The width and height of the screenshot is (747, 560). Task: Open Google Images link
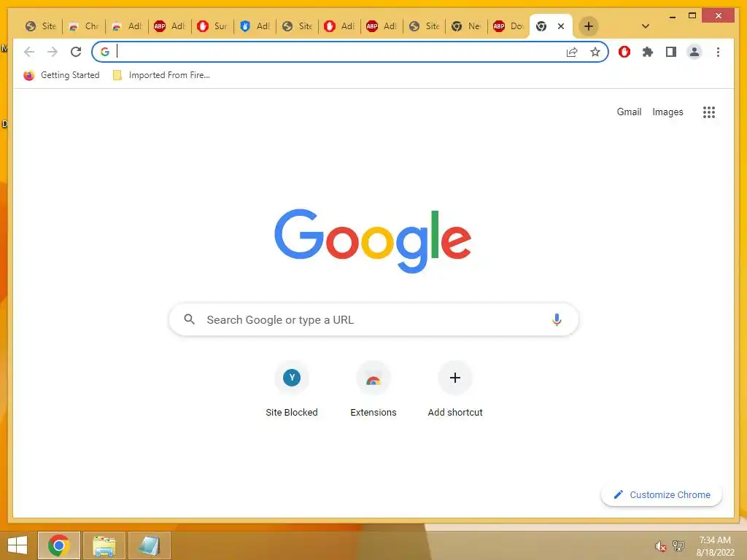pos(667,112)
